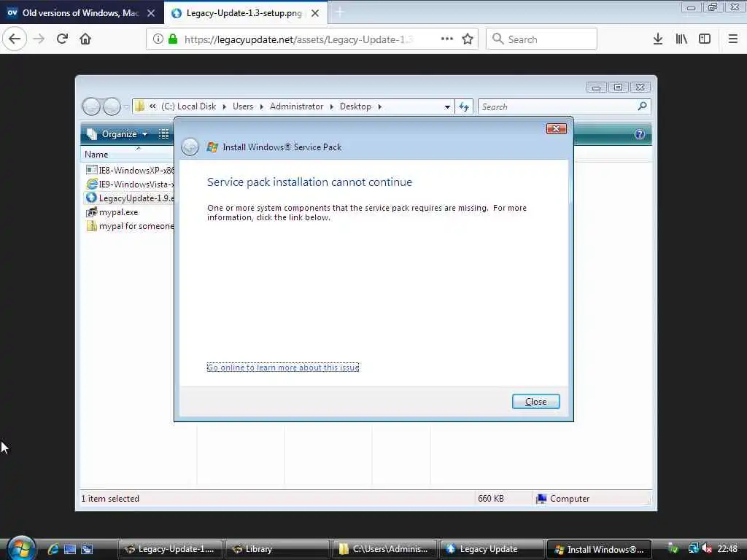Click Close button in Service Pack dialog
The image size is (747, 560).
coord(535,402)
